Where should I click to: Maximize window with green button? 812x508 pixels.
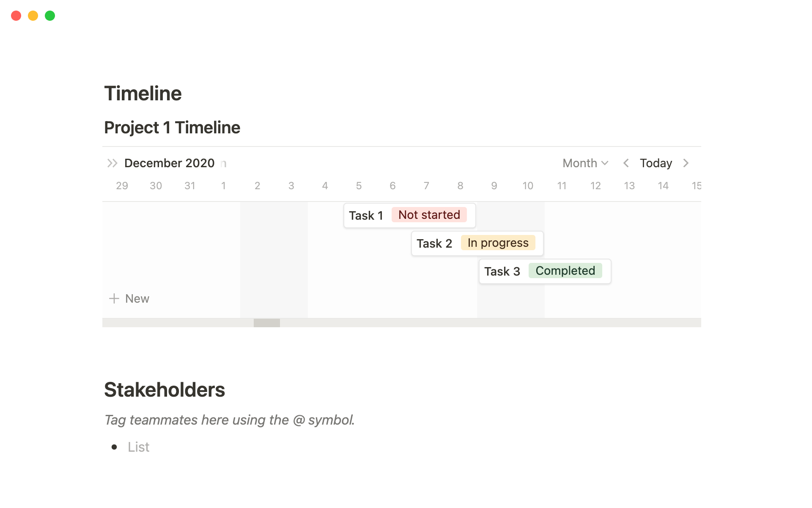tap(50, 16)
